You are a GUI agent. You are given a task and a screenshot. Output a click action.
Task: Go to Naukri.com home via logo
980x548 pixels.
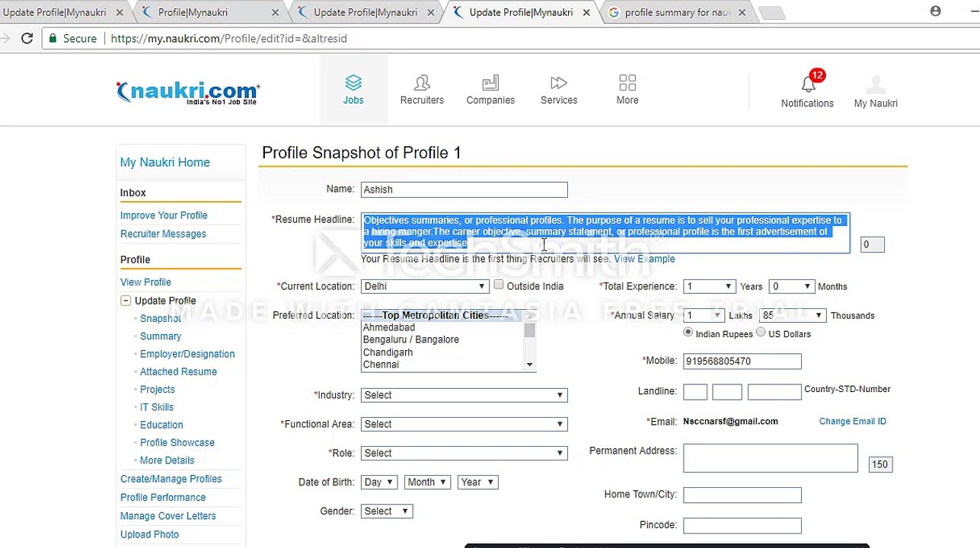[188, 92]
